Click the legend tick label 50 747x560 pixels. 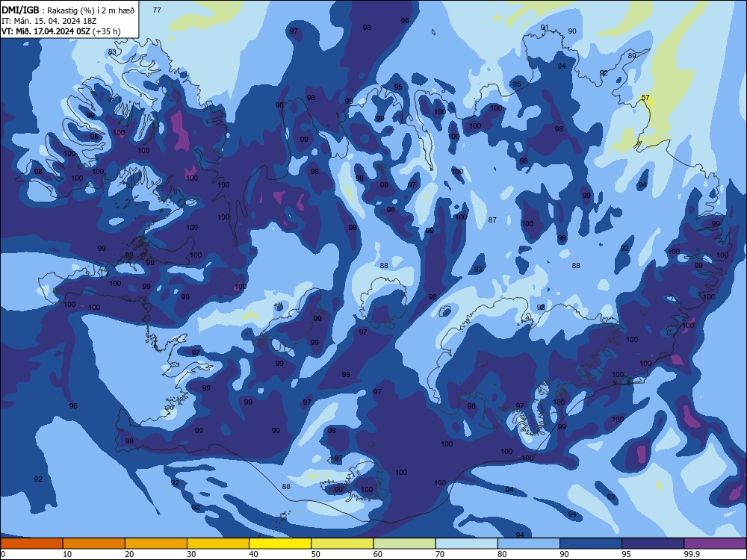[315, 554]
